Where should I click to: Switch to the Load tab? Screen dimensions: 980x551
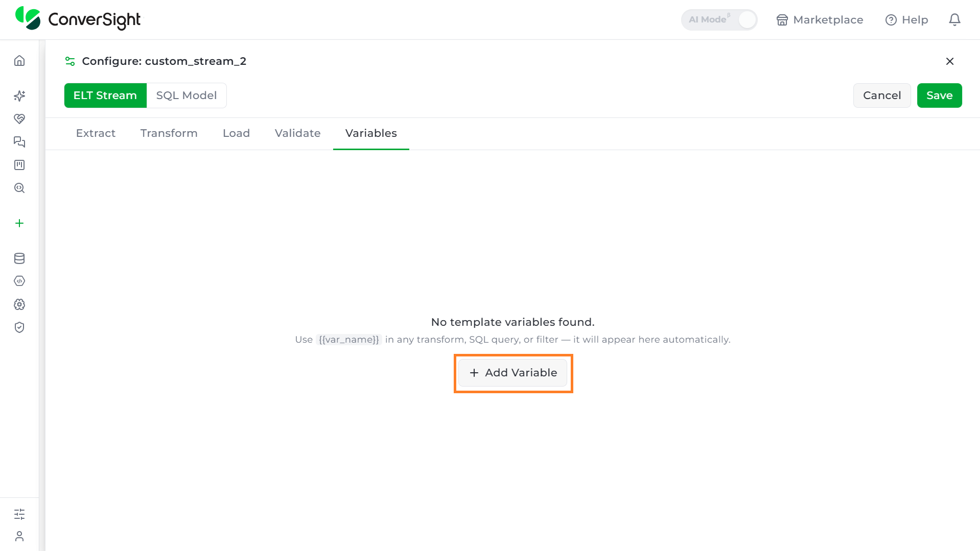tap(236, 133)
